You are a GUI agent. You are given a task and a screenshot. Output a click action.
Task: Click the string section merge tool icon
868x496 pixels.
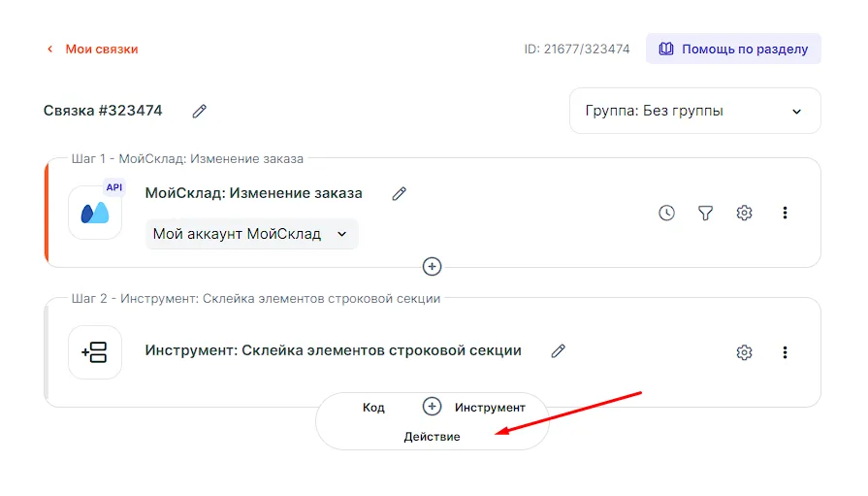click(95, 352)
